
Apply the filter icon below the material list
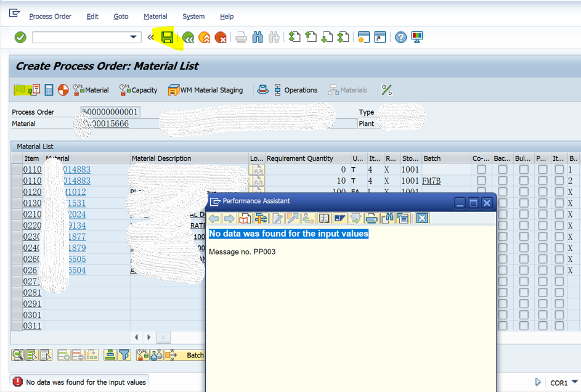click(124, 355)
